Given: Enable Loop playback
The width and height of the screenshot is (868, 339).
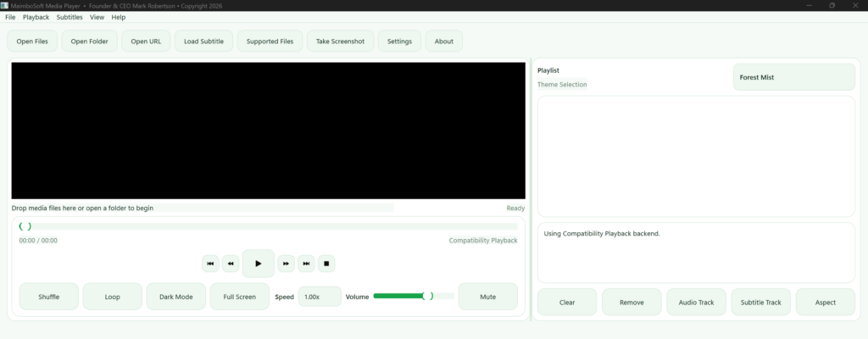Looking at the screenshot, I should point(113,297).
